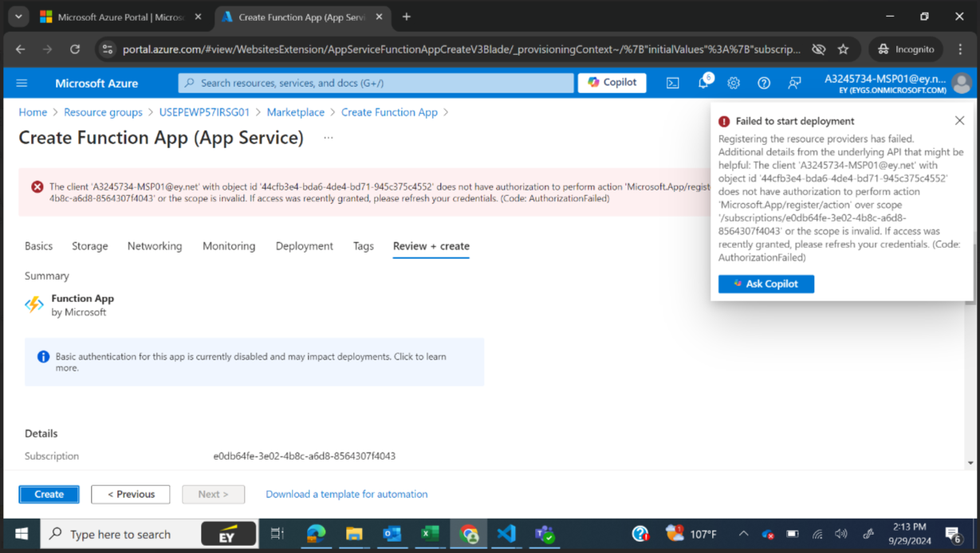
Task: Open Task View on the taskbar
Action: [x=277, y=534]
